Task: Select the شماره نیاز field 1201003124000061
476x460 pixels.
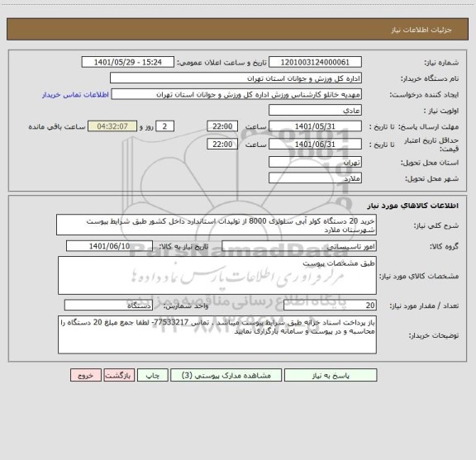Action: (315, 62)
